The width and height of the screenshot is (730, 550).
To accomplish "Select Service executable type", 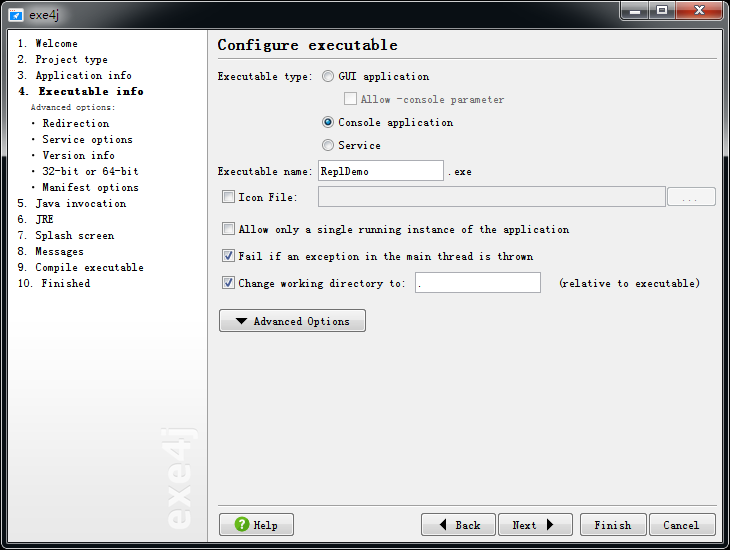I will (328, 145).
